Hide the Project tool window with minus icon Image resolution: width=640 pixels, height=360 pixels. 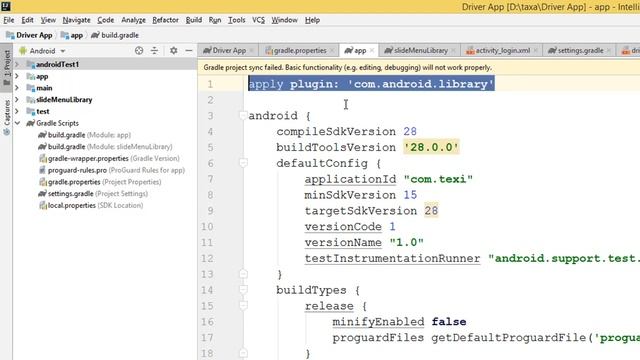click(189, 51)
